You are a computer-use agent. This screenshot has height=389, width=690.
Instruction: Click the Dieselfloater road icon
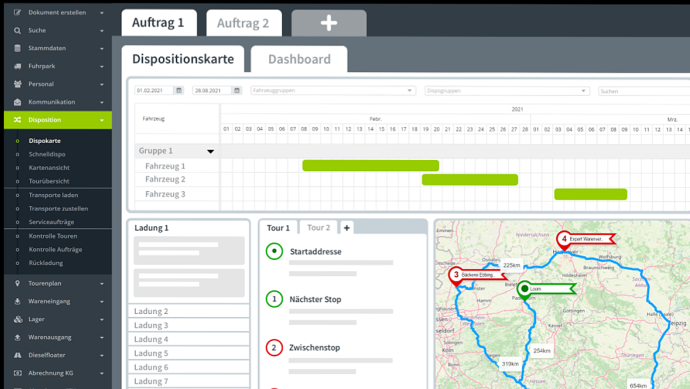coord(17,355)
